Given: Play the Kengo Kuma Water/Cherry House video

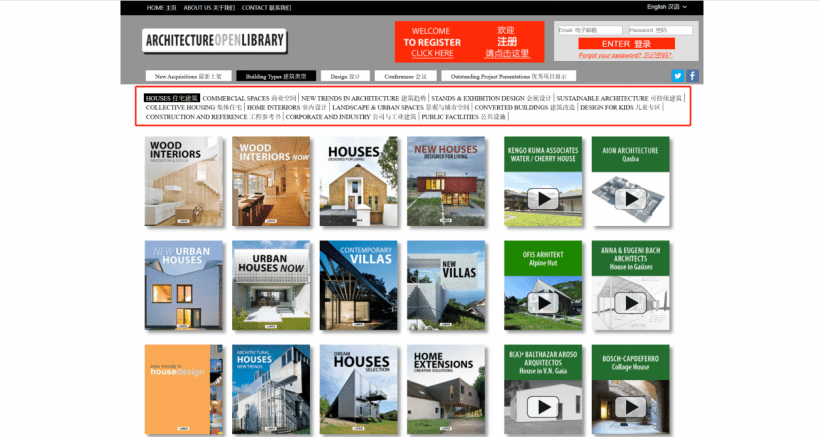Looking at the screenshot, I should (543, 199).
